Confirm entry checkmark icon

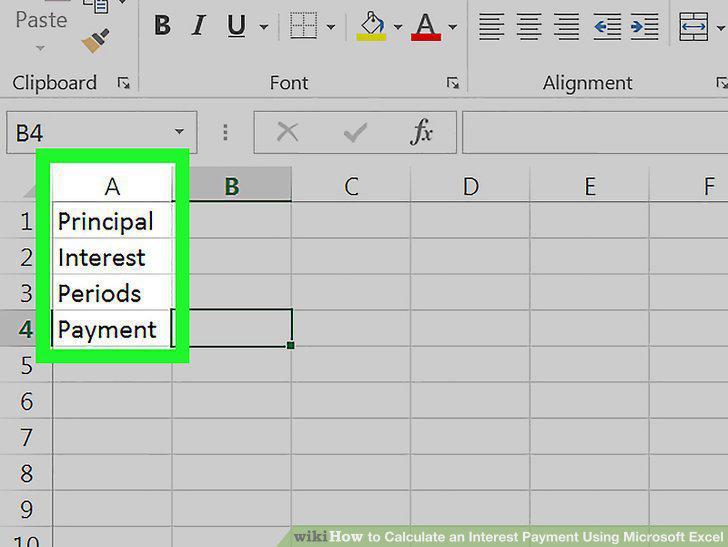(x=355, y=133)
